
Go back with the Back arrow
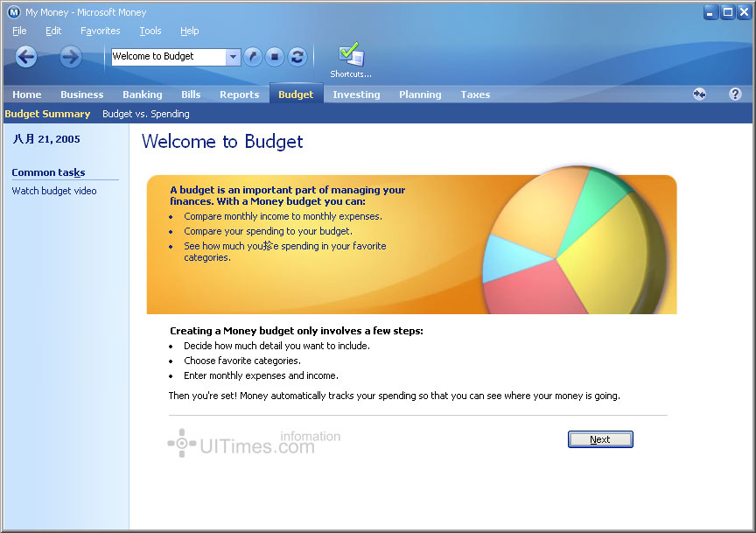click(x=26, y=57)
